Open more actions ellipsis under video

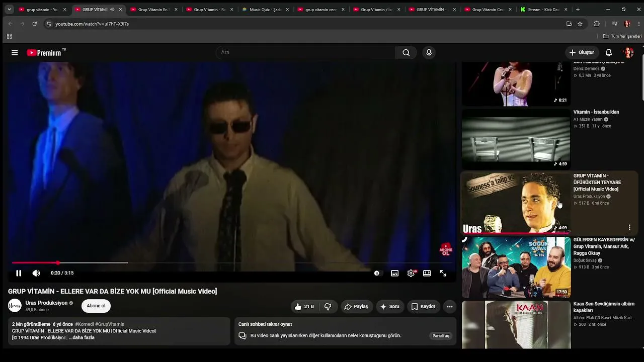click(x=450, y=307)
